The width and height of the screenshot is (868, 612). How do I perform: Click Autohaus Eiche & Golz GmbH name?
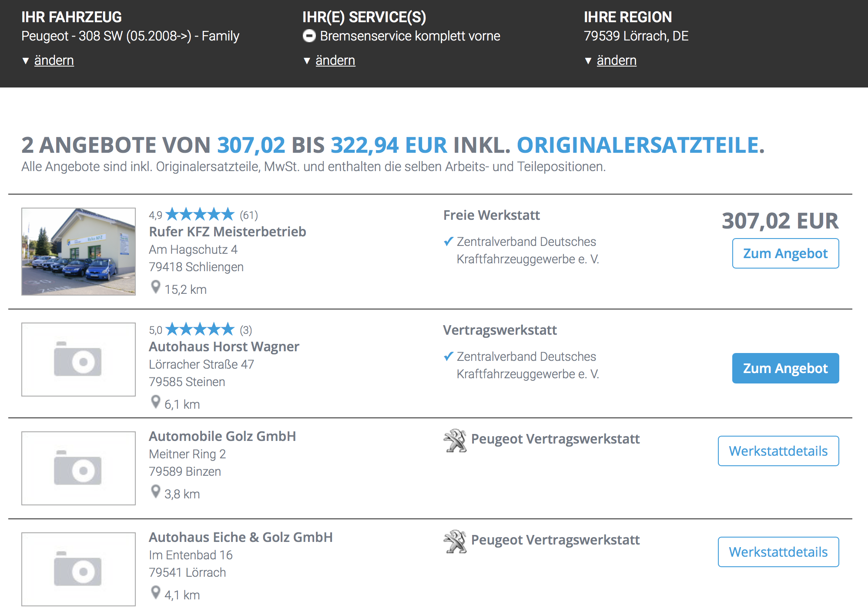click(x=241, y=537)
